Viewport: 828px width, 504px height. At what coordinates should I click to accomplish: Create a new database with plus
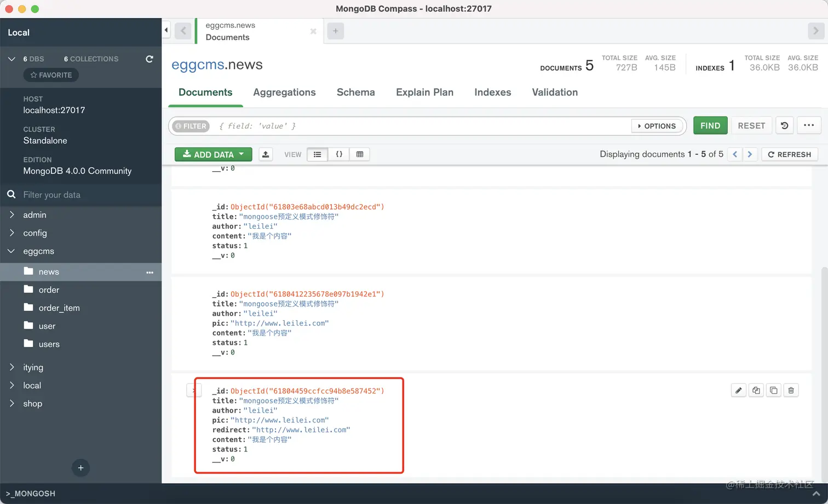click(x=81, y=468)
